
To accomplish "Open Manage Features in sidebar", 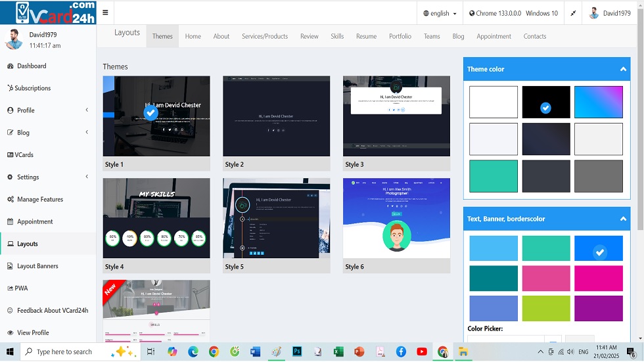I will coord(39,199).
